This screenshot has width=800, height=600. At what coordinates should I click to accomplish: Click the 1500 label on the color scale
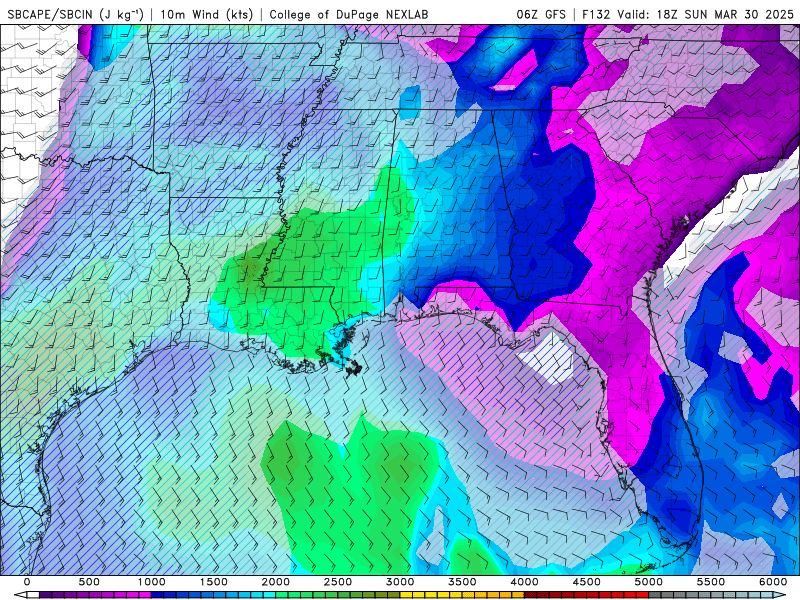point(213,582)
